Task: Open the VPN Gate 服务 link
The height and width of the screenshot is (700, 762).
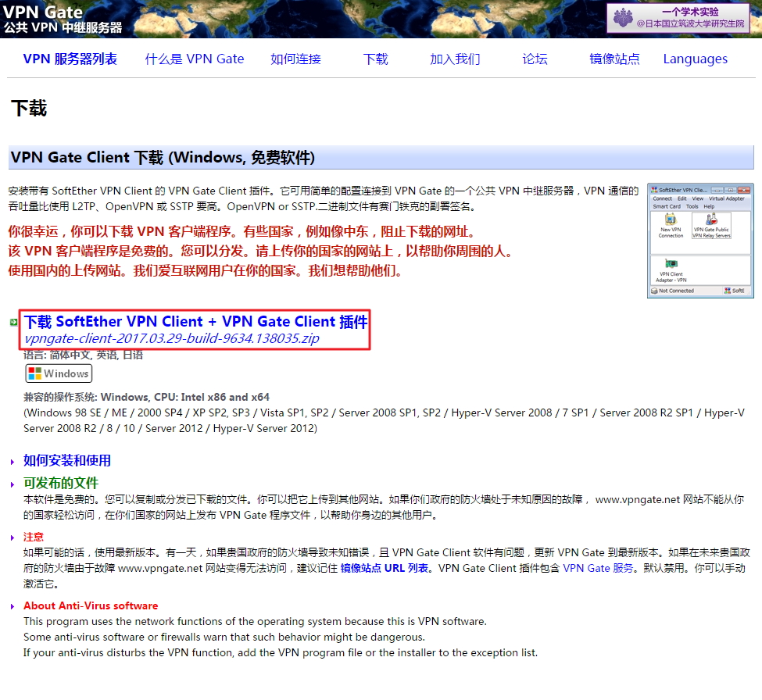Action: tap(598, 568)
